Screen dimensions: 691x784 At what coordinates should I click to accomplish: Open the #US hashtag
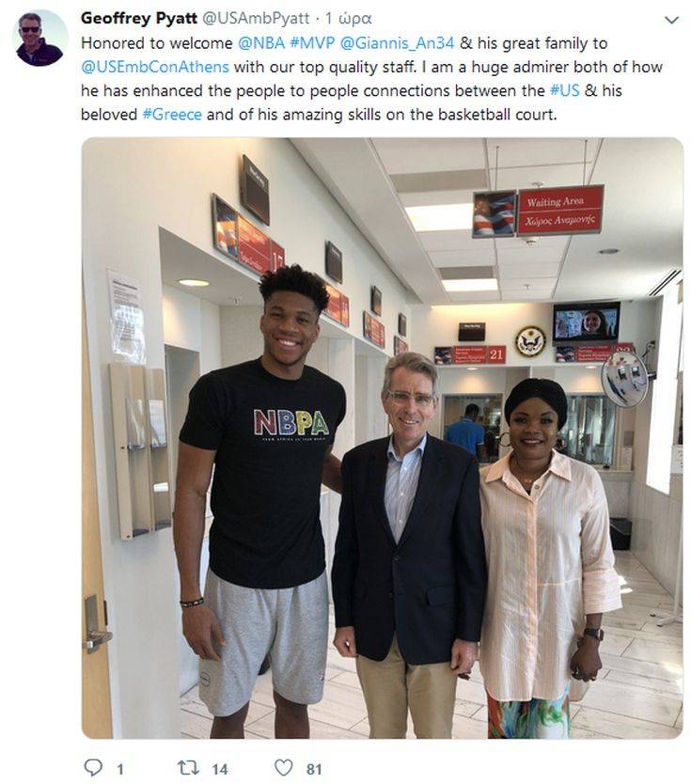tap(564, 90)
